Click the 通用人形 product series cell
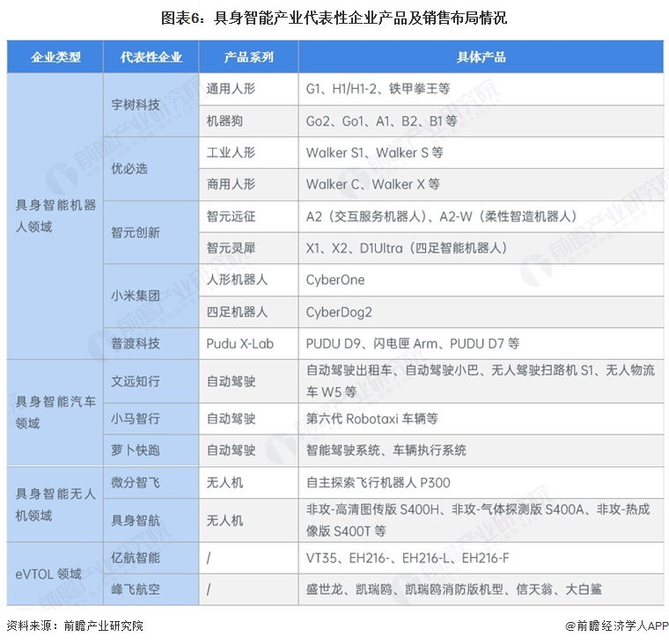 248,89
